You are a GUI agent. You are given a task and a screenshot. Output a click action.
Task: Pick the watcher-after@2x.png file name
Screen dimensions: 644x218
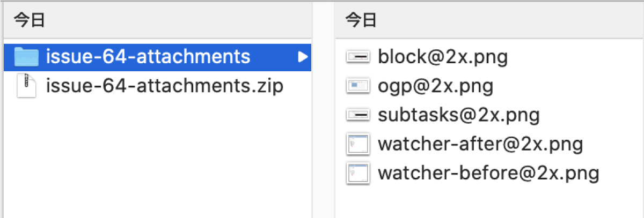[x=480, y=145]
